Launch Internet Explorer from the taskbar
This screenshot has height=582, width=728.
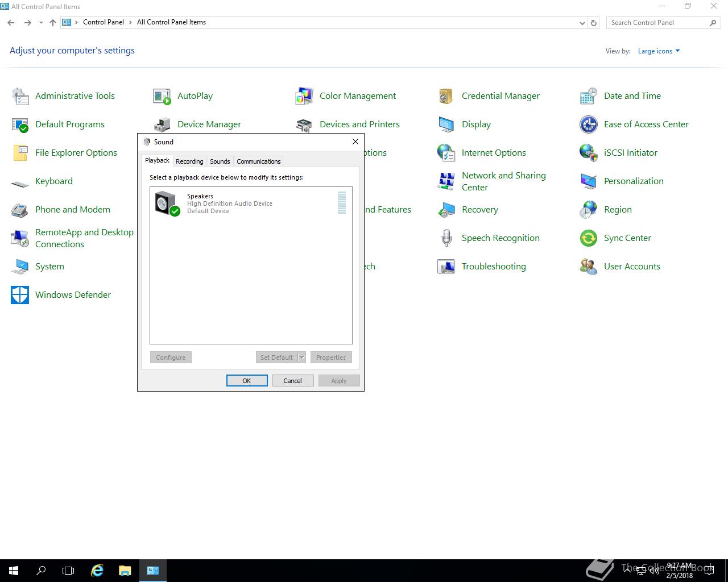tap(97, 571)
